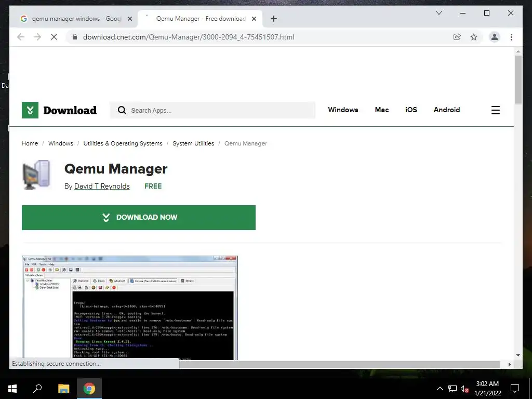Open the clock showing 3:02 AM
The height and width of the screenshot is (399, 532).
tap(487, 389)
